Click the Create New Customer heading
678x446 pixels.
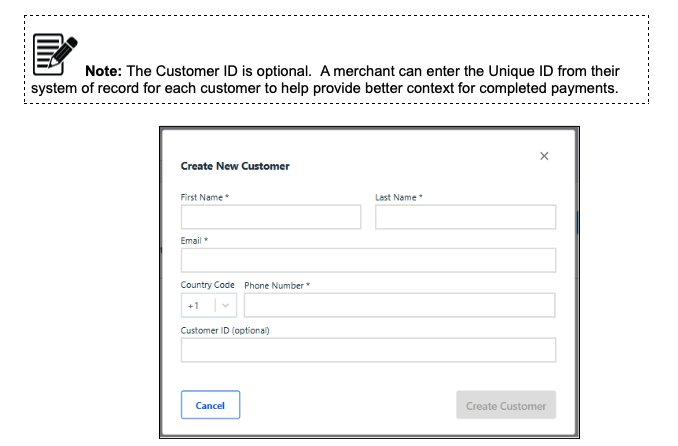pyautogui.click(x=235, y=166)
